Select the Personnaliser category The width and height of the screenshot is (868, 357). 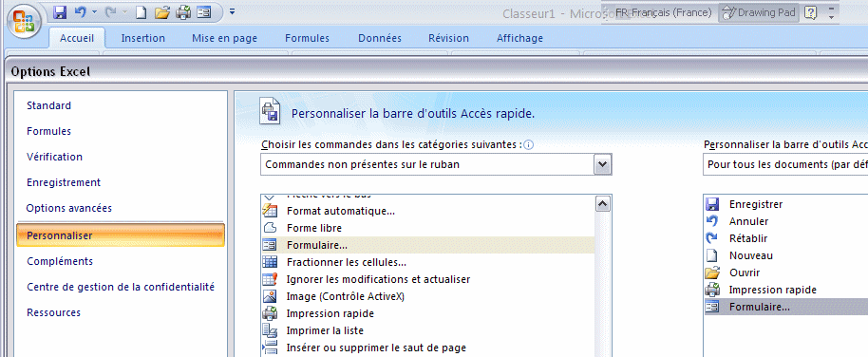(x=121, y=235)
